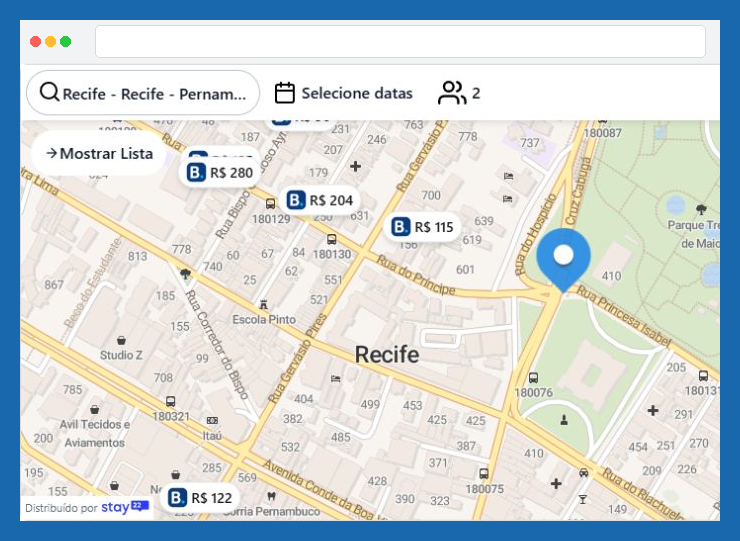Click the Parque Treze de Maio tree icon
740x541 pixels.
pos(701,209)
